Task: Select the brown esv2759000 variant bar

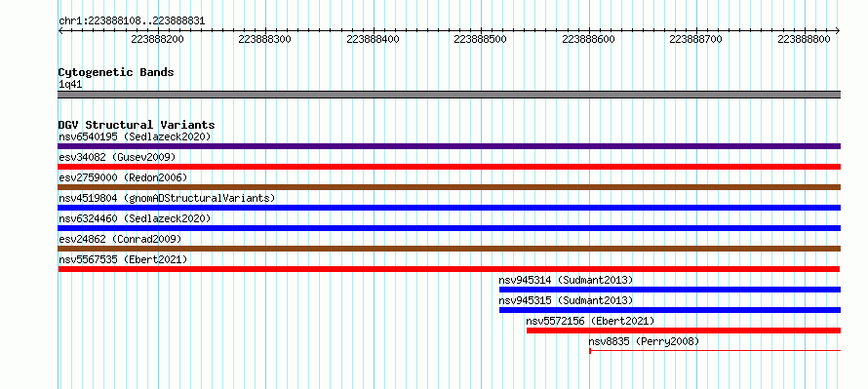Action: (x=449, y=187)
